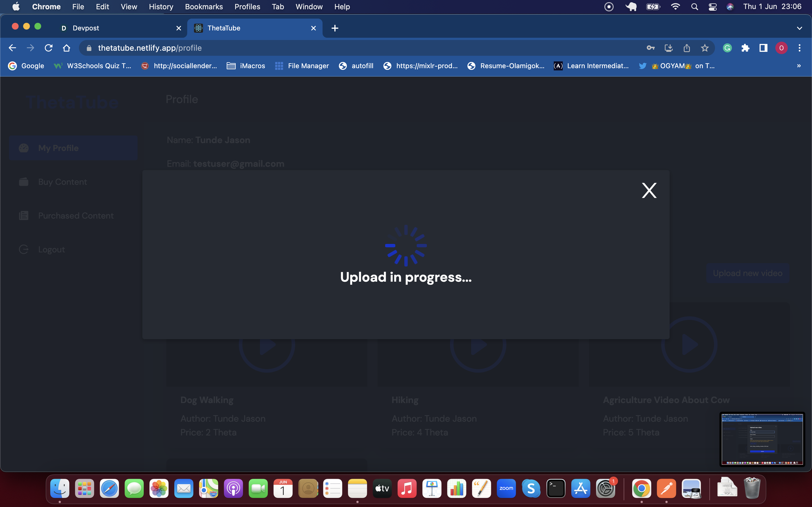Viewport: 812px width, 507px height.
Task: Open the W3Schools Quiz bookmark
Action: 92,66
